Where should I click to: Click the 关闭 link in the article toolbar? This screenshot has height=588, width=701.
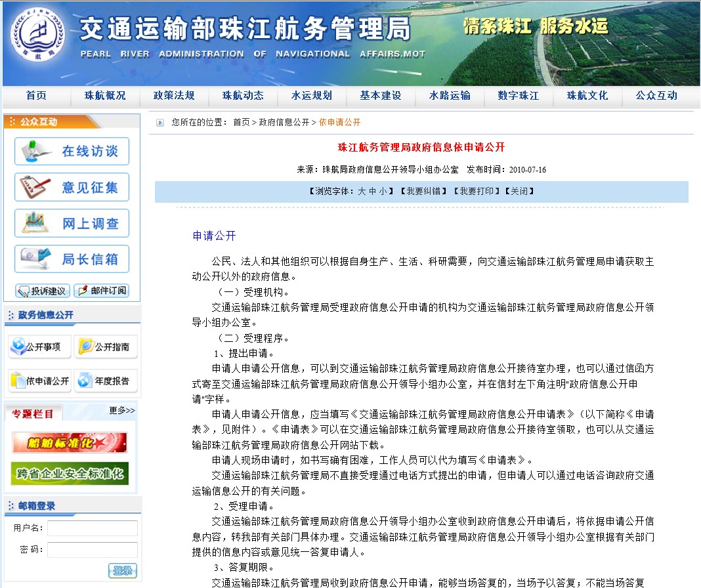(x=519, y=192)
